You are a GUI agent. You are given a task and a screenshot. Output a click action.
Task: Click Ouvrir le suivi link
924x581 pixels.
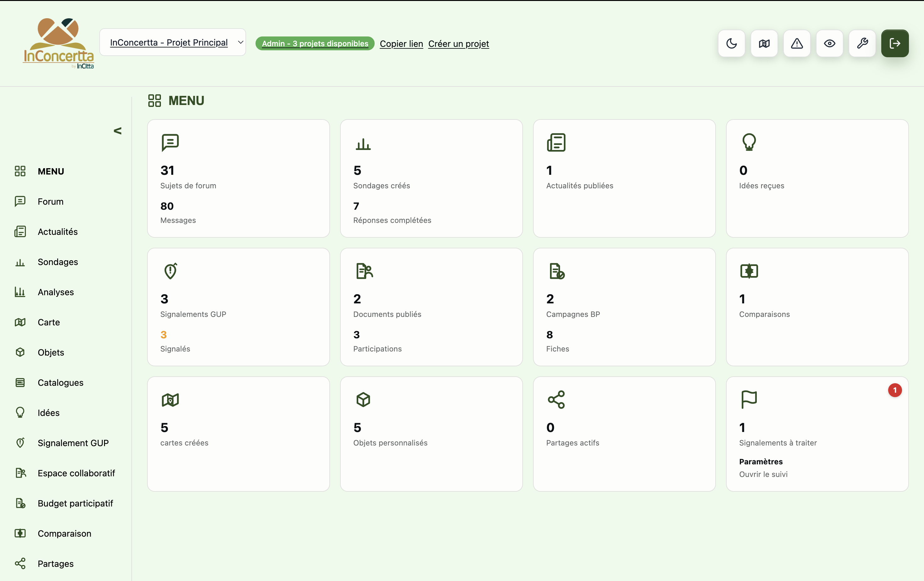[763, 474]
